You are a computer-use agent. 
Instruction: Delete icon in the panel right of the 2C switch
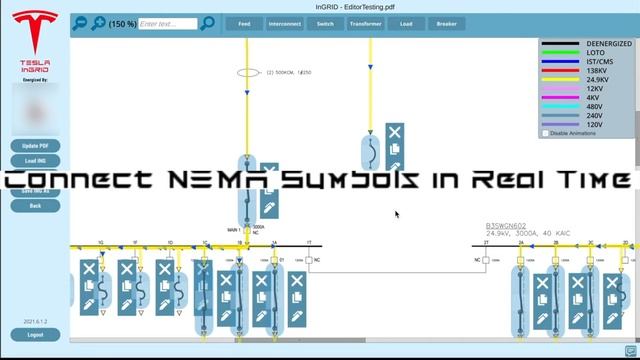tap(612, 282)
